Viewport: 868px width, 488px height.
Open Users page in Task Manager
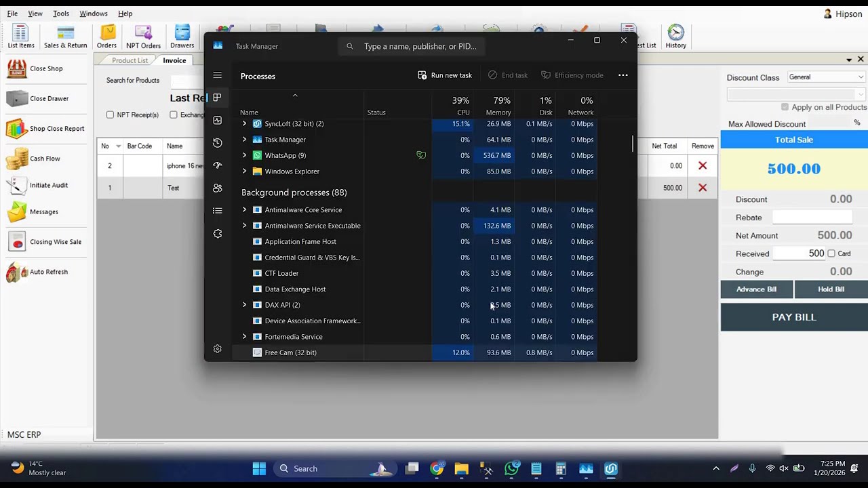coord(217,188)
